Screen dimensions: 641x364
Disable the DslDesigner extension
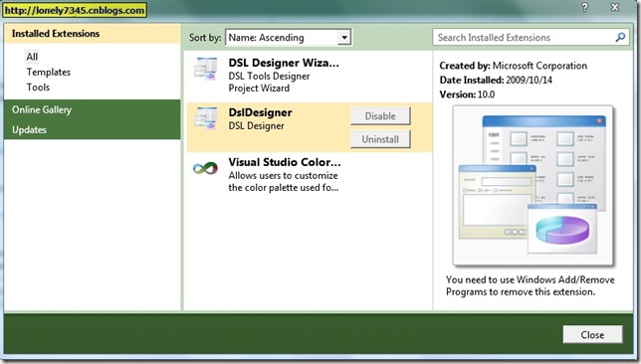[x=380, y=116]
